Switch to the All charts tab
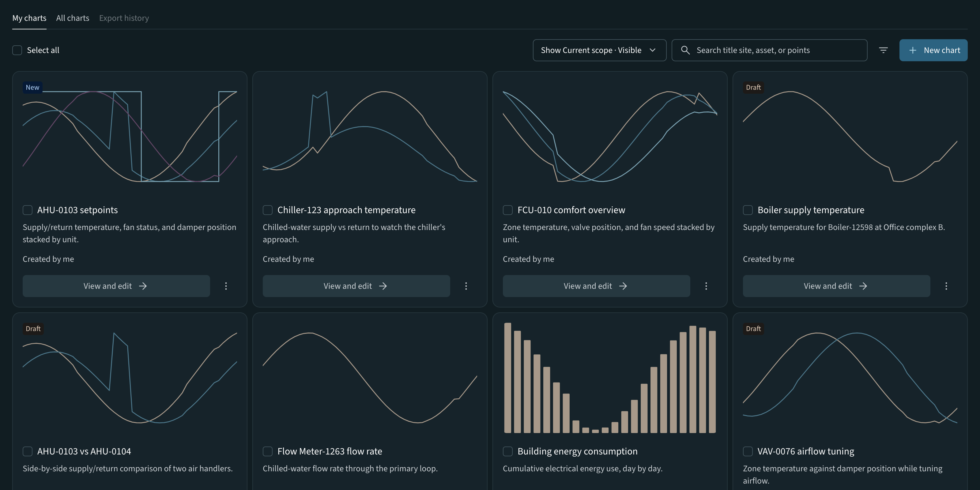980x490 pixels. click(x=73, y=18)
